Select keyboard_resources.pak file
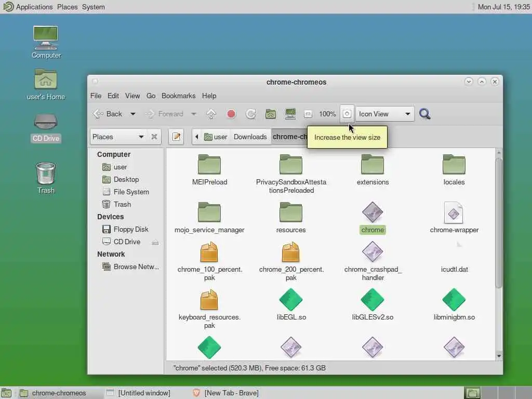The width and height of the screenshot is (532, 399). click(209, 309)
